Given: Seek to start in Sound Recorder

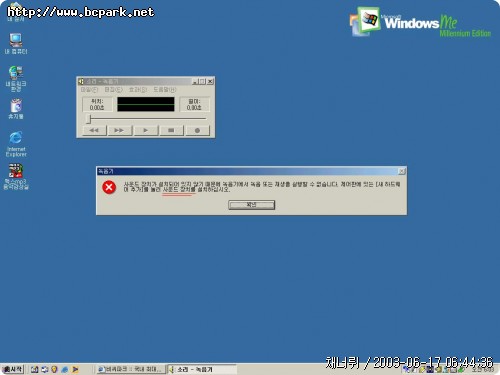Looking at the screenshot, I should pos(94,130).
